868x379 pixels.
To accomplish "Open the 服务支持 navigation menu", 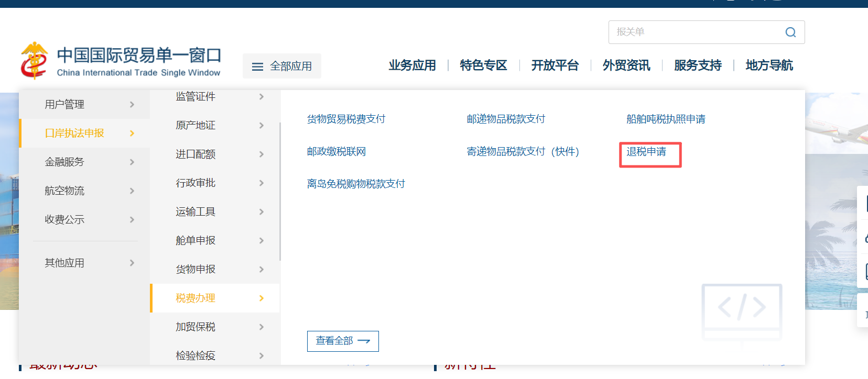I will 698,65.
